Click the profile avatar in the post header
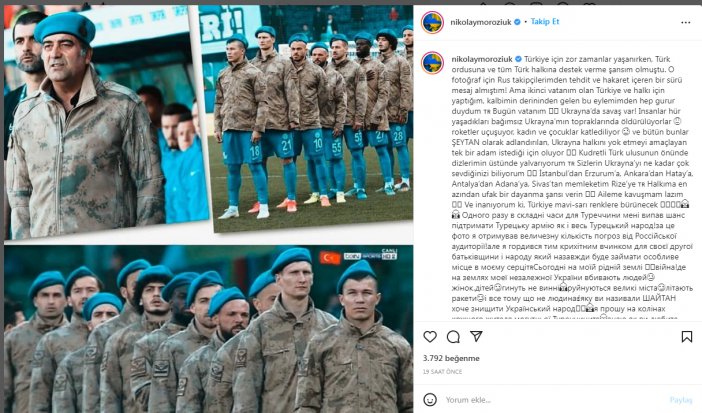This screenshot has width=702, height=413. 432,22
